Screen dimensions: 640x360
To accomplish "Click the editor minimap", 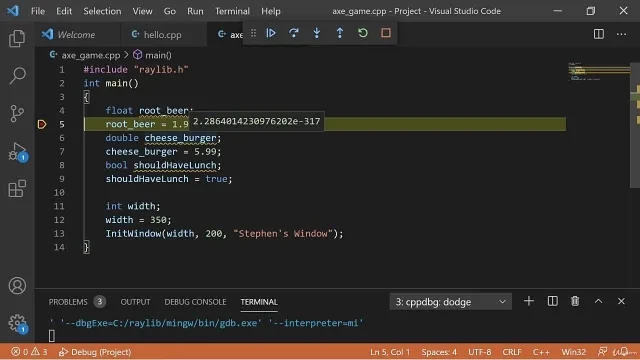I will [x=599, y=72].
